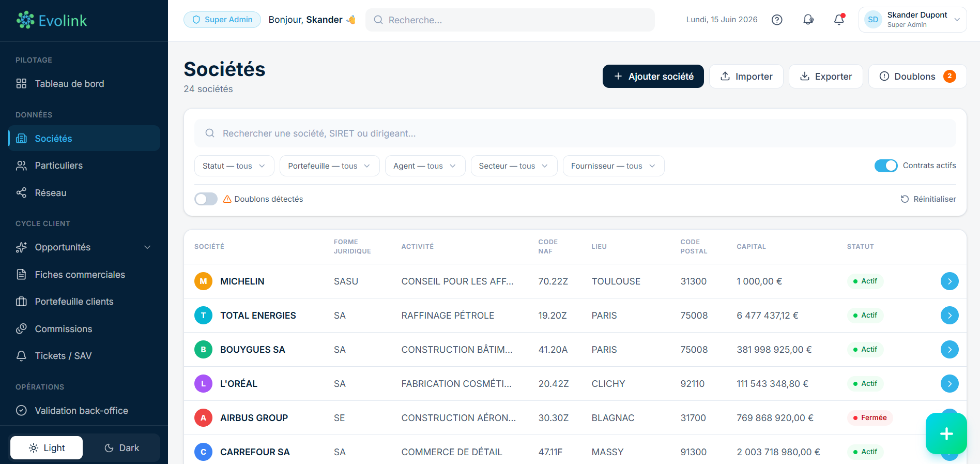This screenshot has height=464, width=980.
Task: Open MICHELIN row detail arrow
Action: [950, 281]
